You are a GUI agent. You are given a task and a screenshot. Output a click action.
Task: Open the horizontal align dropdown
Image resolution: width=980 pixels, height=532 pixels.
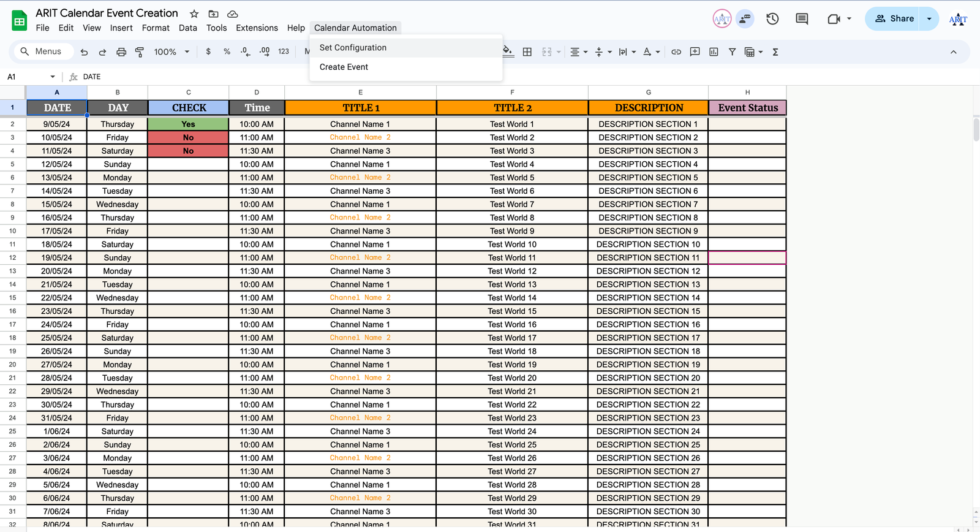point(579,52)
